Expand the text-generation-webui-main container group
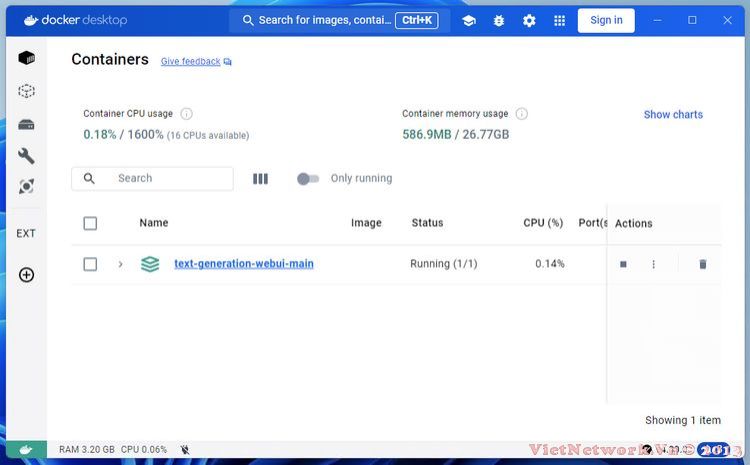Screen dimensions: 750x465 [121, 264]
